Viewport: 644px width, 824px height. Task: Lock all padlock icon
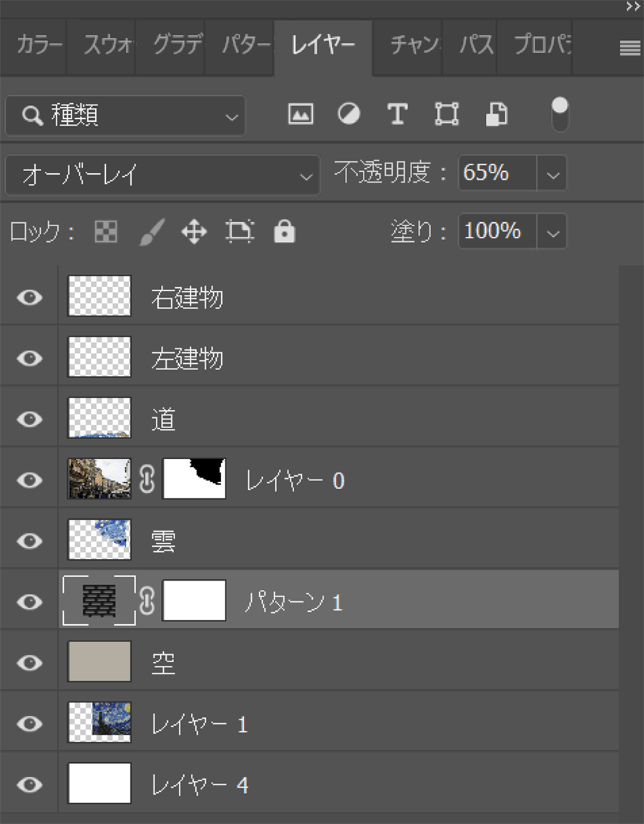coord(284,231)
